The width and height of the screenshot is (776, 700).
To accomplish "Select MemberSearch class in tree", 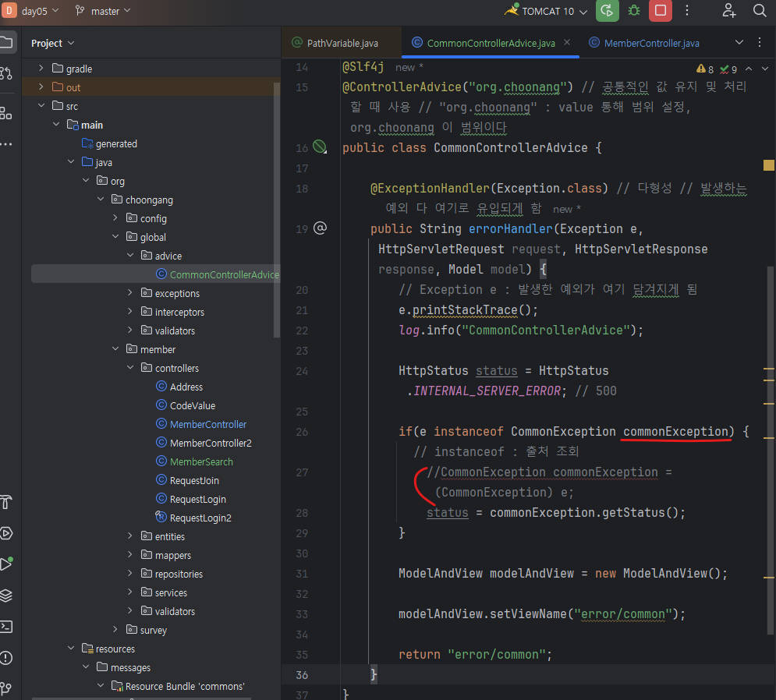I will pyautogui.click(x=201, y=461).
